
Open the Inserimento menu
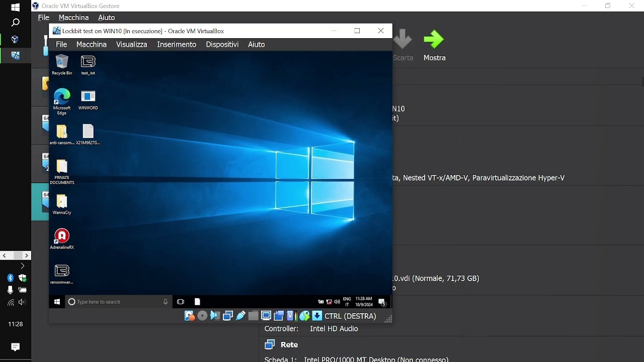[177, 44]
